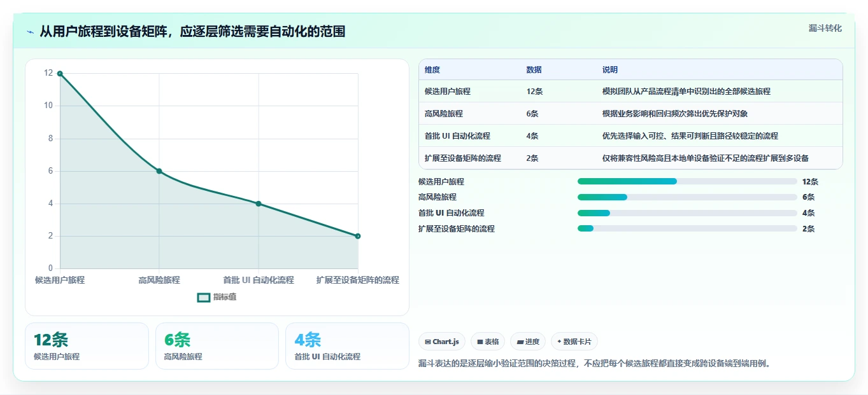This screenshot has width=868, height=395.
Task: Click y-axis tick label 10
Action: coord(48,106)
